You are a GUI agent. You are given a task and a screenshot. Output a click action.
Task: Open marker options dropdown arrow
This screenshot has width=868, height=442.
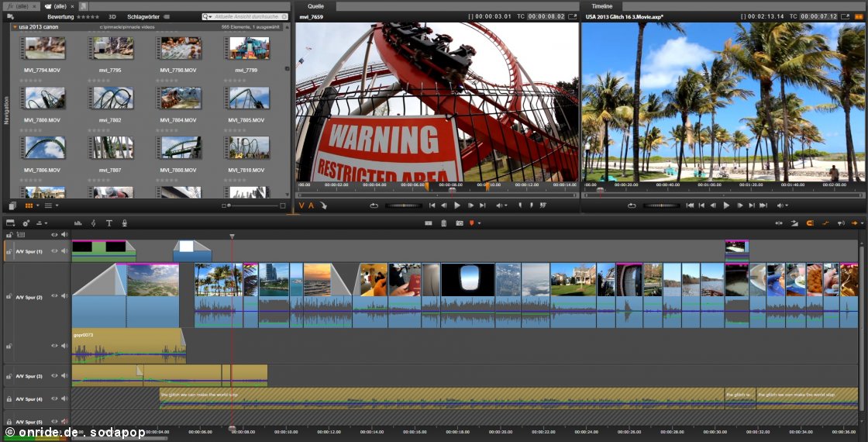point(480,223)
